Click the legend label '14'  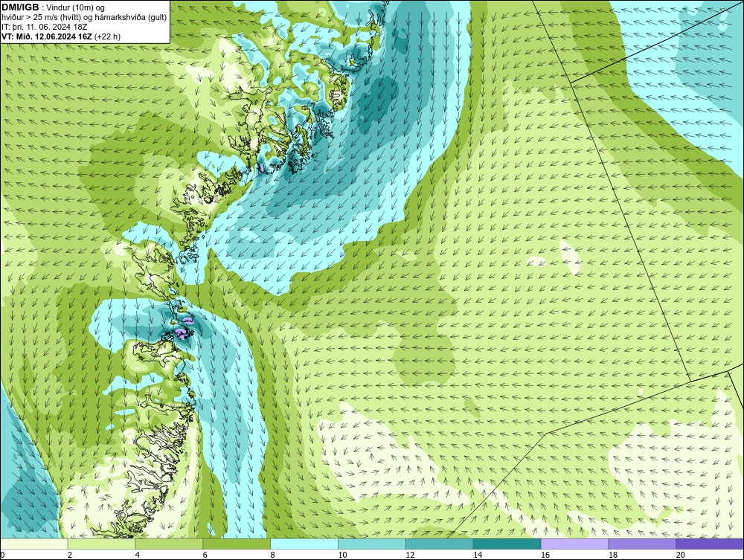pos(478,555)
